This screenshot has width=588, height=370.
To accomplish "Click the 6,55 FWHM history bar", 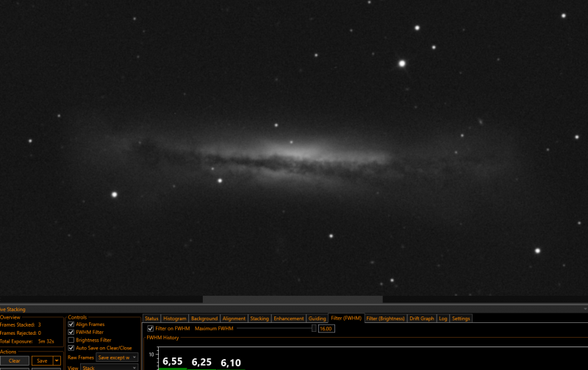I will click(x=173, y=369).
